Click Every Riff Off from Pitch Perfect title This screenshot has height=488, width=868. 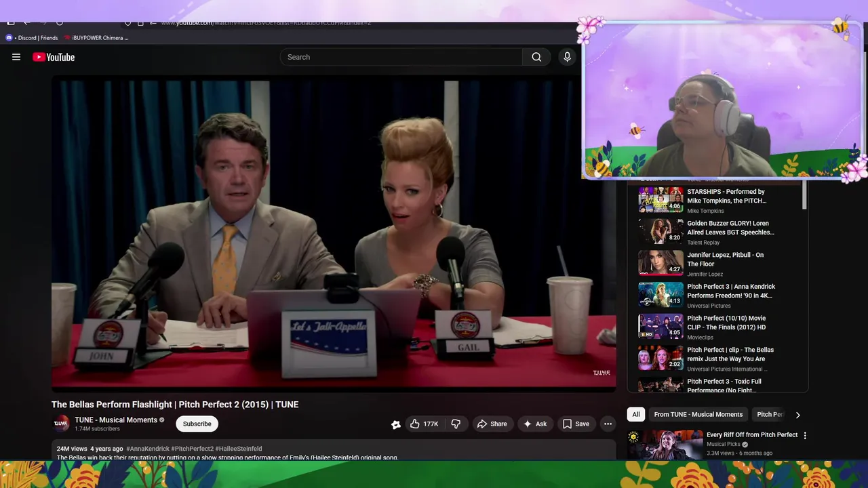[752, 435]
